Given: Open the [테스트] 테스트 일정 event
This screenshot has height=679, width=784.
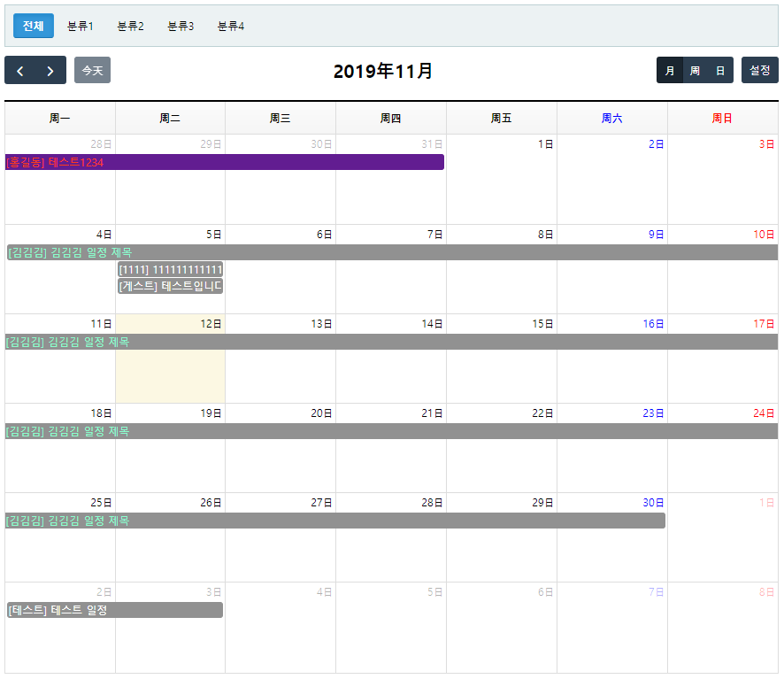Looking at the screenshot, I should pyautogui.click(x=114, y=610).
